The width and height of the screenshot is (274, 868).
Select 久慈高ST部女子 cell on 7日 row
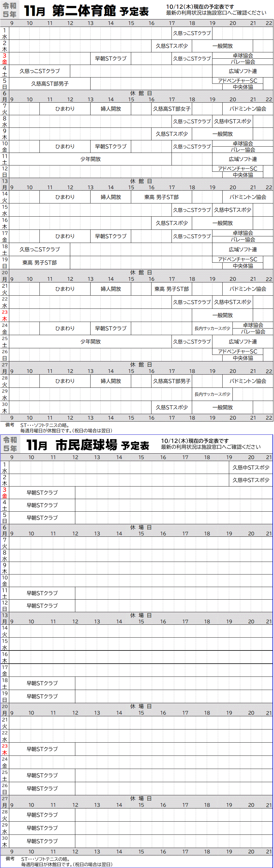(172, 109)
